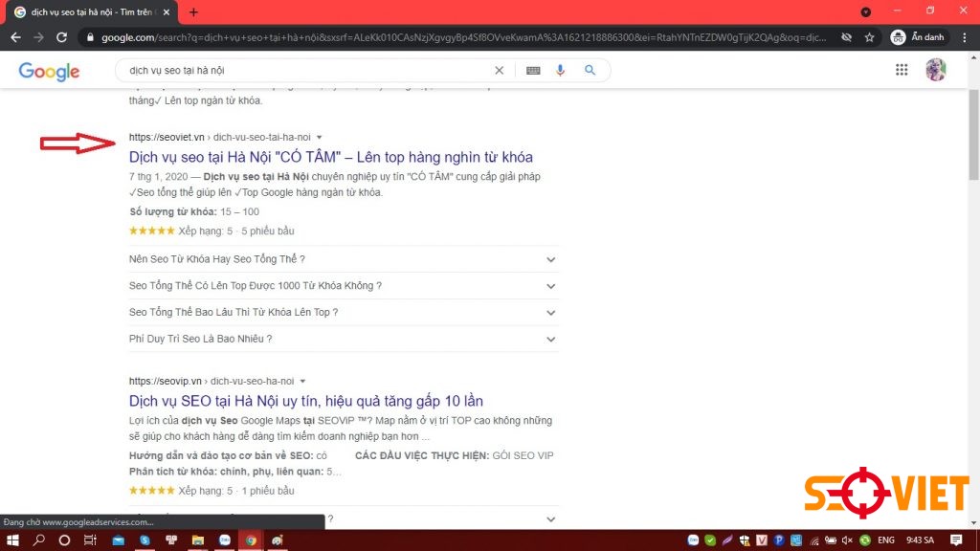The image size is (980, 551).
Task: Click the reload page icon
Action: pyautogui.click(x=60, y=36)
